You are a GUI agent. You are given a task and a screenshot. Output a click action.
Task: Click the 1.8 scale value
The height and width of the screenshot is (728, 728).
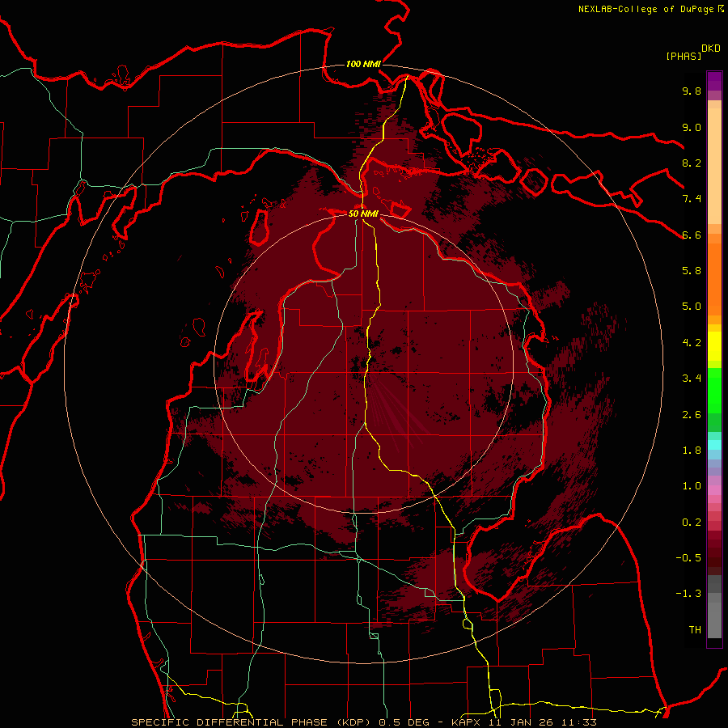(692, 451)
